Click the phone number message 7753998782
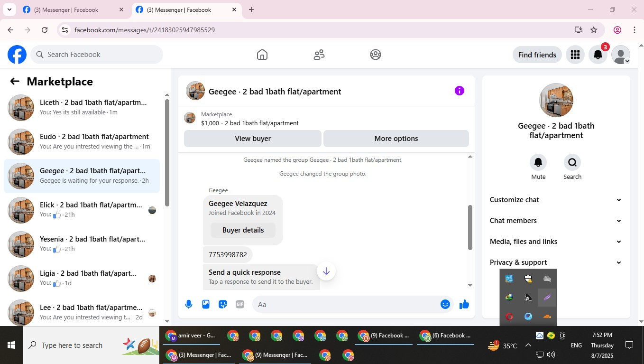The height and width of the screenshot is (364, 644). 228,255
